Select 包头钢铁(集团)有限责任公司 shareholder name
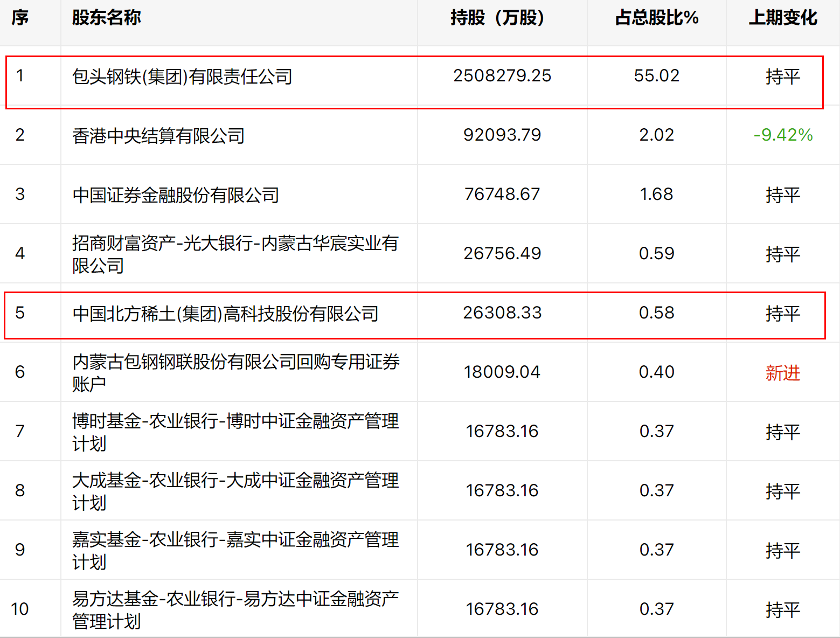This screenshot has height=638, width=840. tap(183, 76)
